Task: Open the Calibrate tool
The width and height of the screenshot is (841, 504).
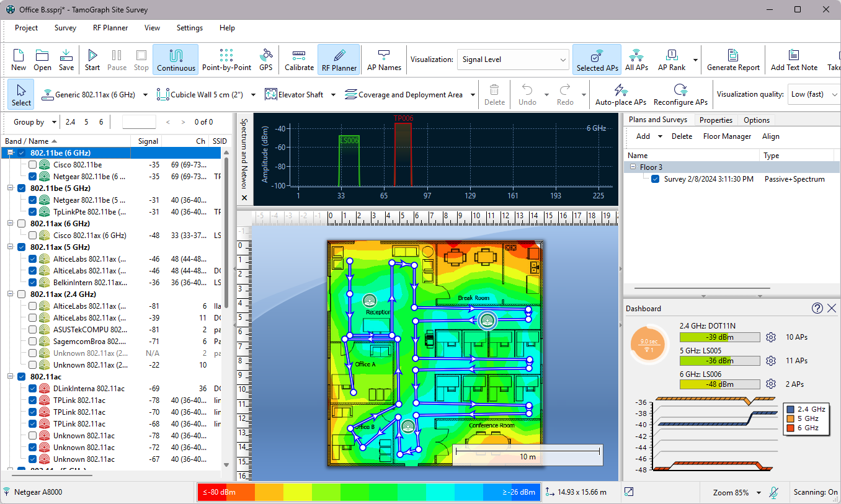Action: (299, 60)
